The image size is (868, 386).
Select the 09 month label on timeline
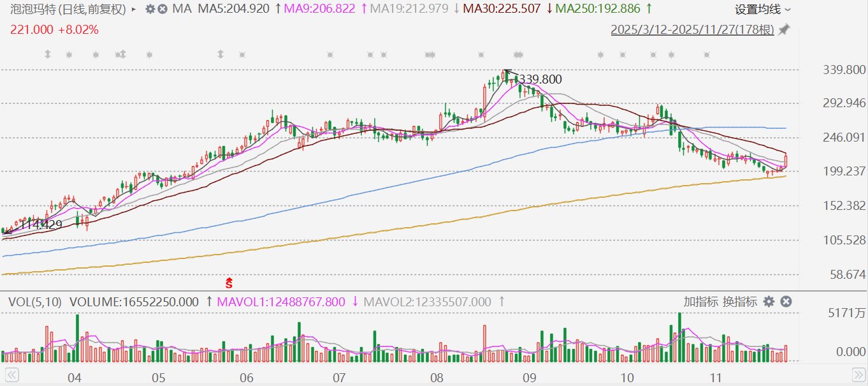tap(528, 378)
